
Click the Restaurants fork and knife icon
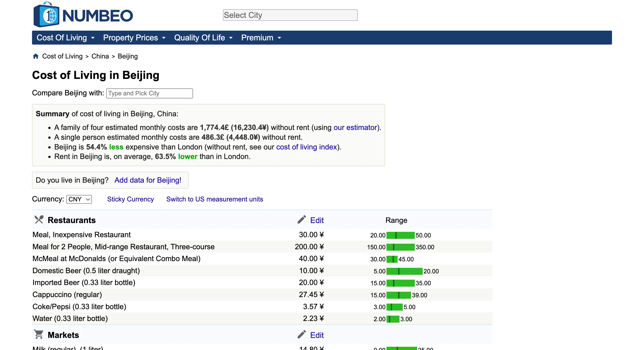(39, 220)
